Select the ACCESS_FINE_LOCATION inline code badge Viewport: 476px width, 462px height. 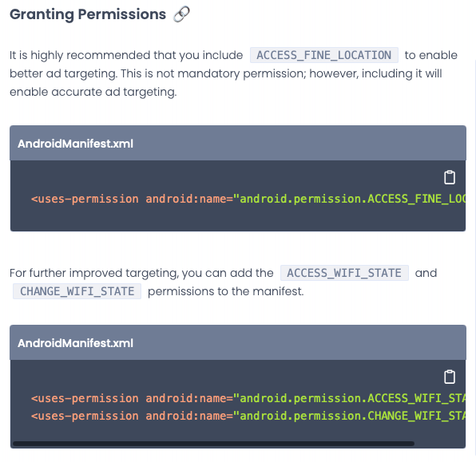coord(324,55)
